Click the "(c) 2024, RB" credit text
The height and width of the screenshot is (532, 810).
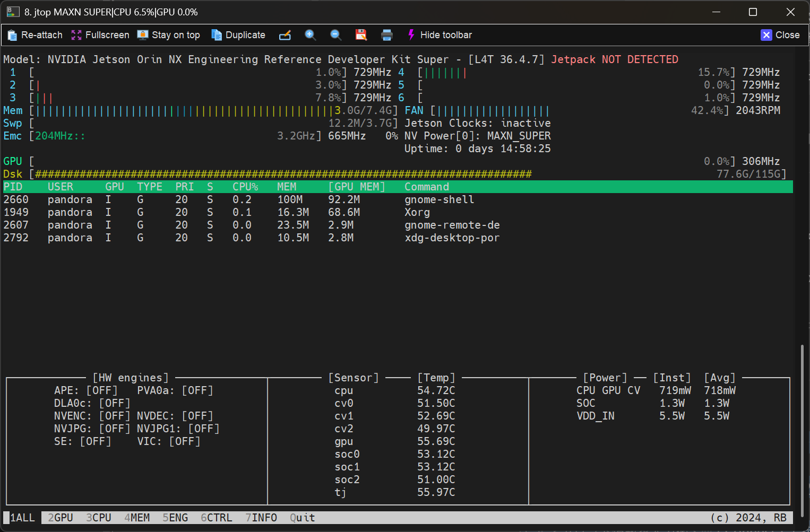pos(748,518)
